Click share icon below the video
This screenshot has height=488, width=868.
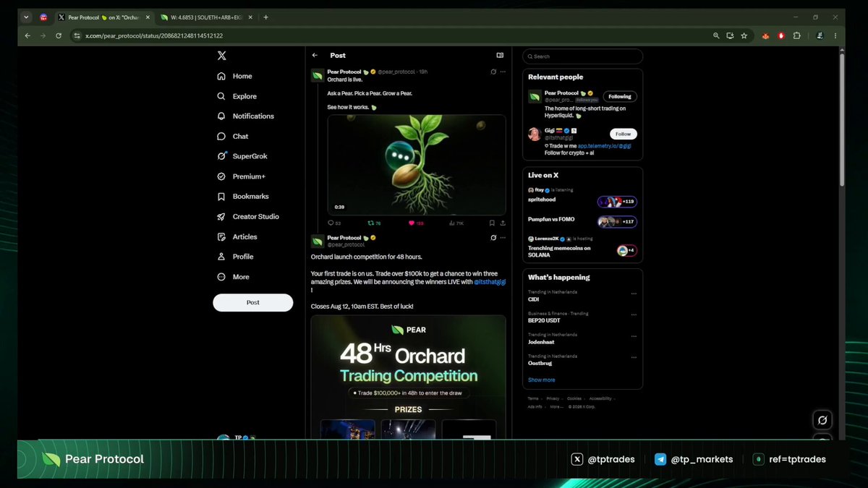(x=503, y=223)
